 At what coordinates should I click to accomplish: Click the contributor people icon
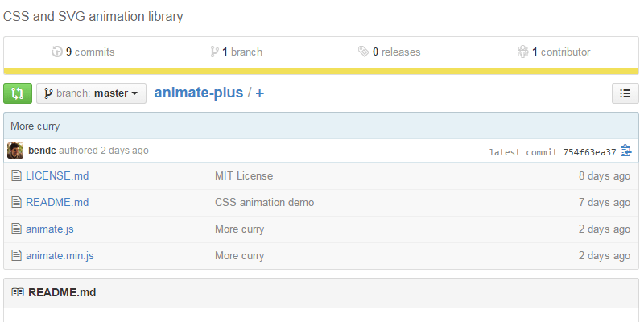(x=522, y=52)
